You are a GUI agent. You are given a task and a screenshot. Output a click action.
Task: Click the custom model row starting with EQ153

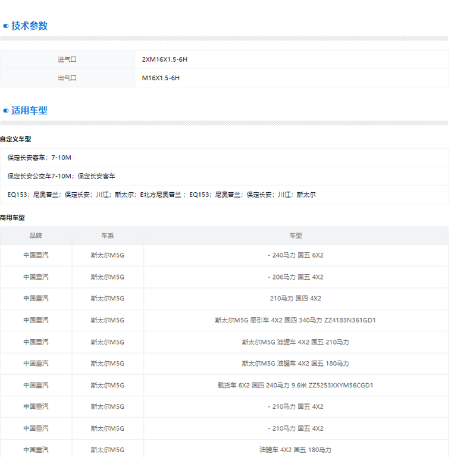tap(161, 195)
